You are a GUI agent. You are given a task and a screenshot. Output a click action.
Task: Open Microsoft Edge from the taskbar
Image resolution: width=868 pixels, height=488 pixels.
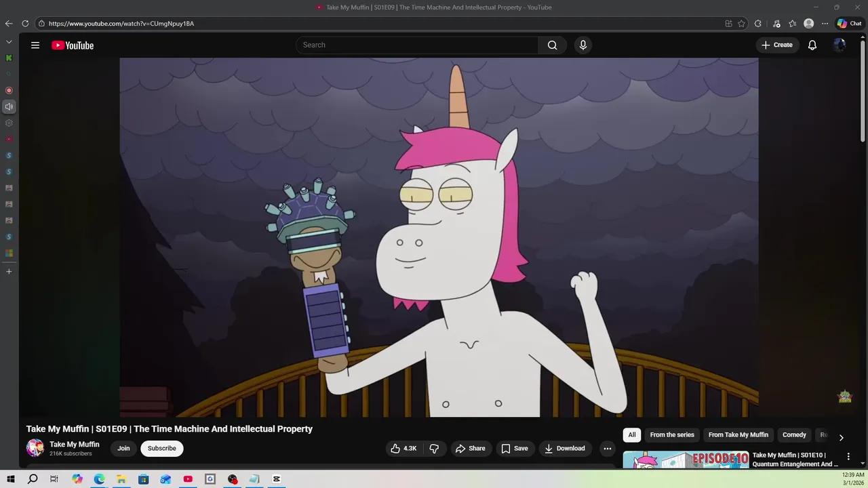(99, 479)
